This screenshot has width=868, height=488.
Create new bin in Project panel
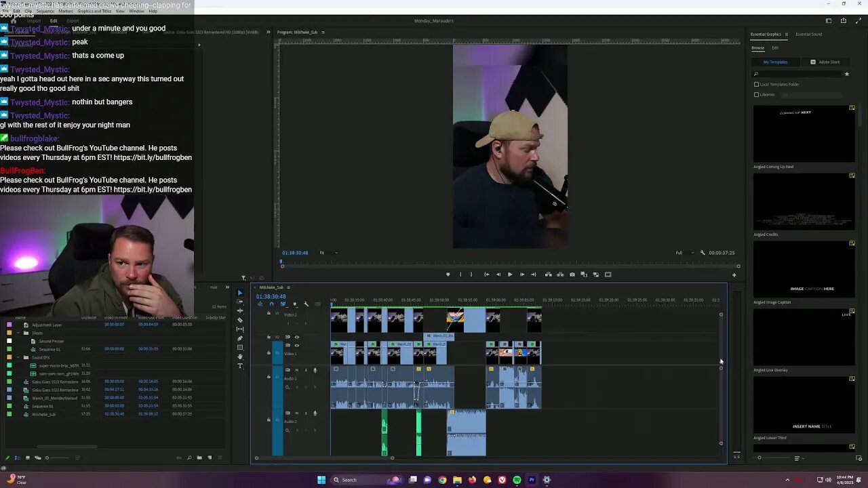199,457
